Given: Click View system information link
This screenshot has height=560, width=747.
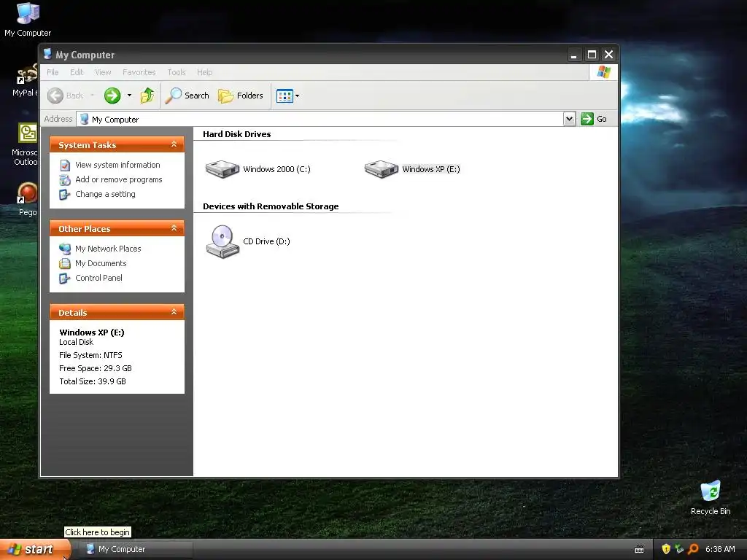Looking at the screenshot, I should (117, 165).
